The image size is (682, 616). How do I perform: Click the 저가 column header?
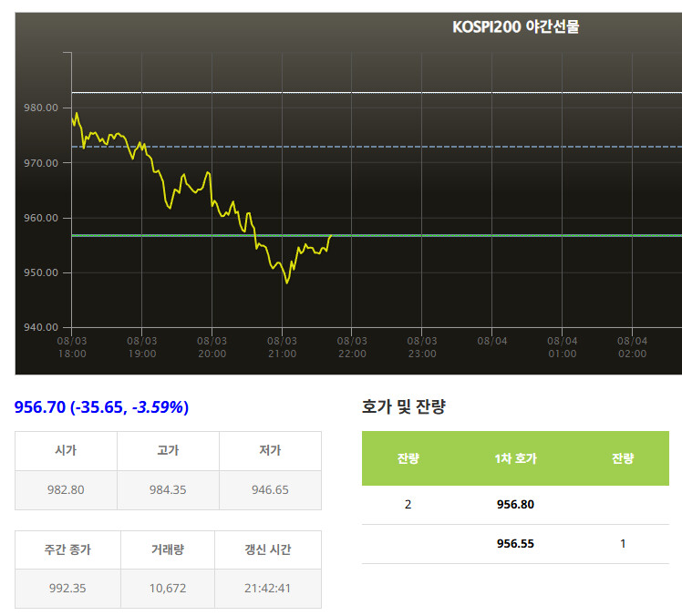point(270,450)
